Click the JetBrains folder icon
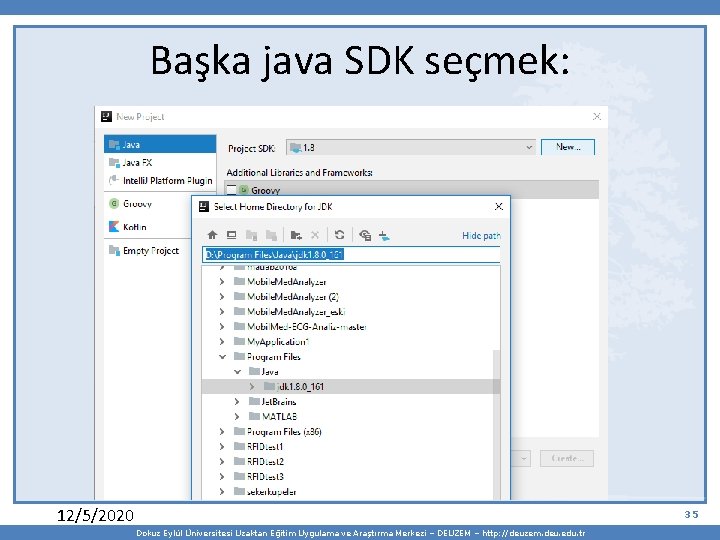Screen dimensions: 720x540 pos(254,401)
